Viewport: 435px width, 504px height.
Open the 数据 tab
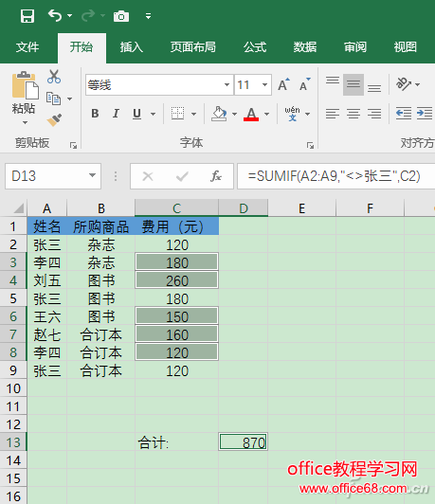[305, 47]
